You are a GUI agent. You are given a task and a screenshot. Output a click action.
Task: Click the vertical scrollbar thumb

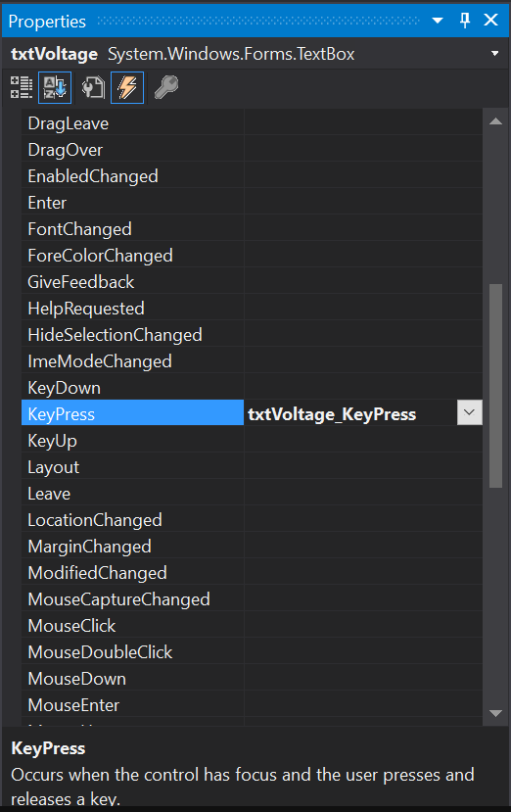pos(495,385)
